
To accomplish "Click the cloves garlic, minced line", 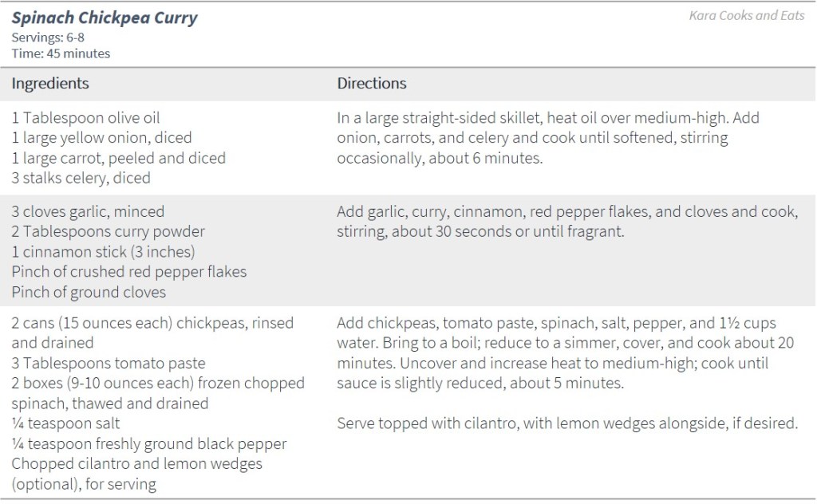I will 88,211.
